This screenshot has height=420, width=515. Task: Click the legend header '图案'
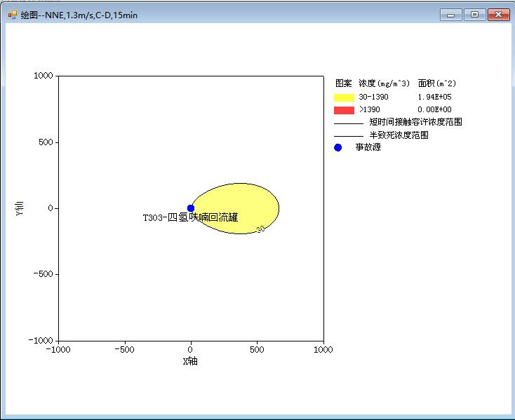tap(344, 83)
